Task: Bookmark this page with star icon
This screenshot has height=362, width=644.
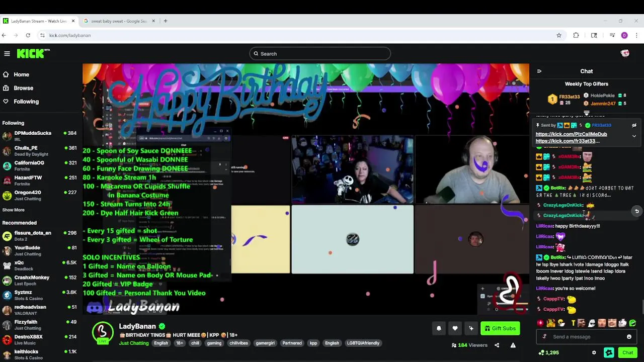Action: [558, 35]
